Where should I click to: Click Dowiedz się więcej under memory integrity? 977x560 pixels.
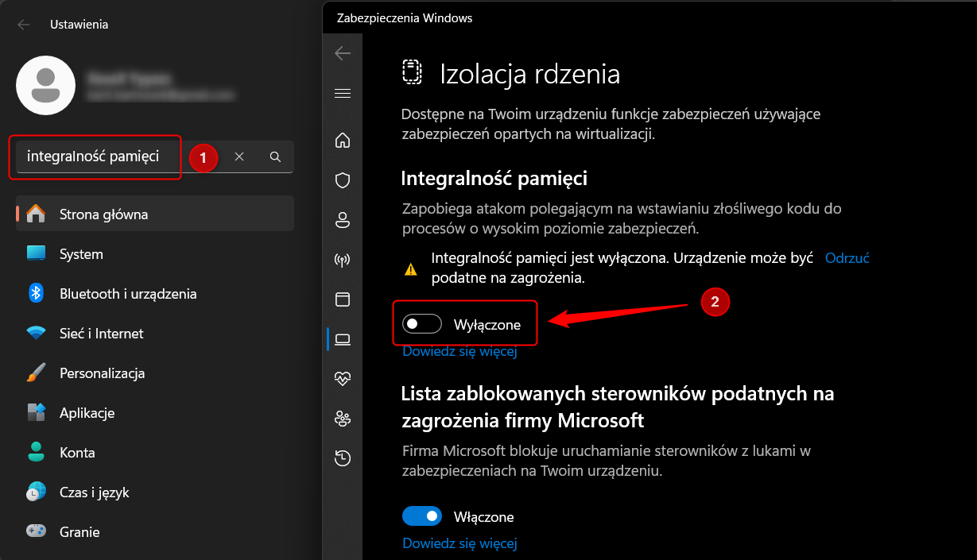(x=459, y=351)
